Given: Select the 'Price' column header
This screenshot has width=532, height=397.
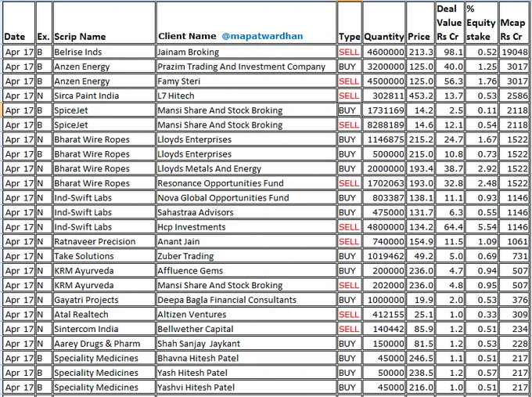Looking at the screenshot, I should [x=420, y=23].
